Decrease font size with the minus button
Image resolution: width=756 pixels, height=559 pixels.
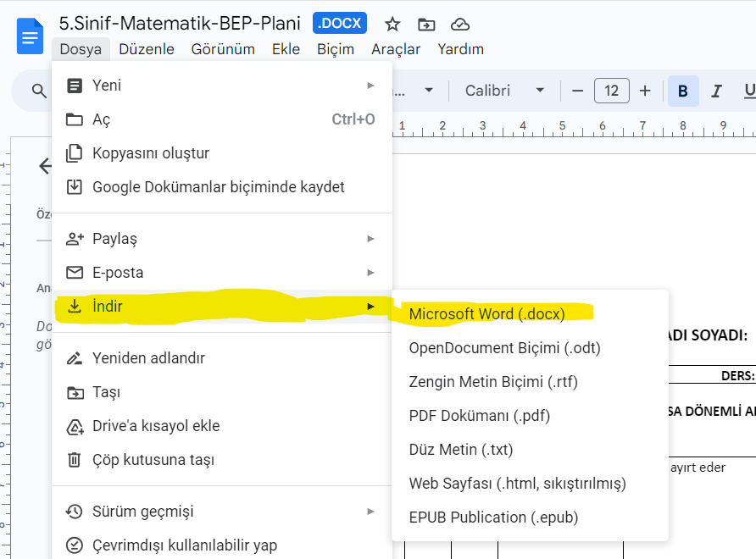(x=578, y=91)
